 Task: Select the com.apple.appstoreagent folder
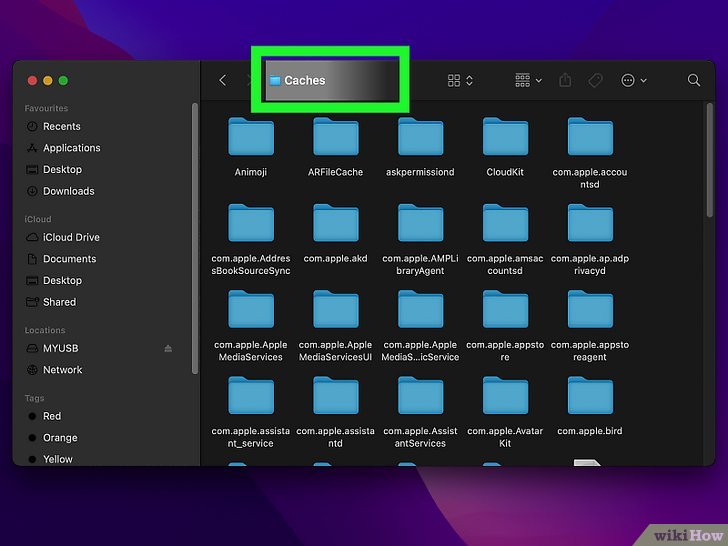590,326
